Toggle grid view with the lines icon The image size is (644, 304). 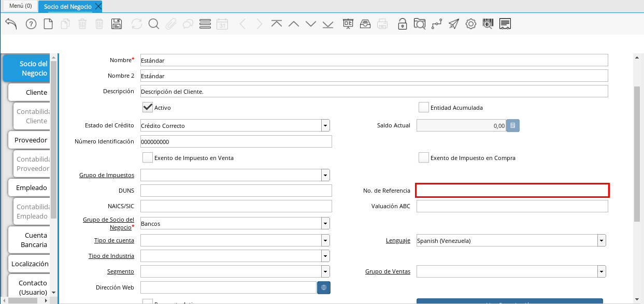click(x=205, y=24)
